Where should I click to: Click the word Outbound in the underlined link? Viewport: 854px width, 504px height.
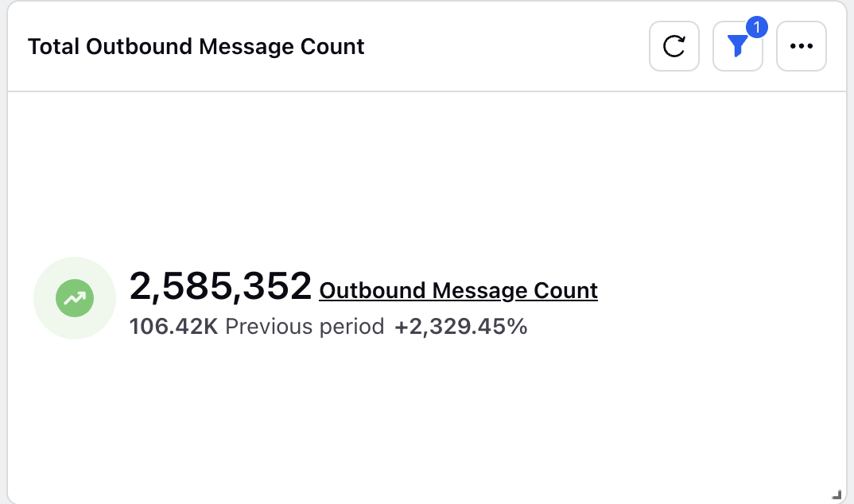tap(372, 291)
